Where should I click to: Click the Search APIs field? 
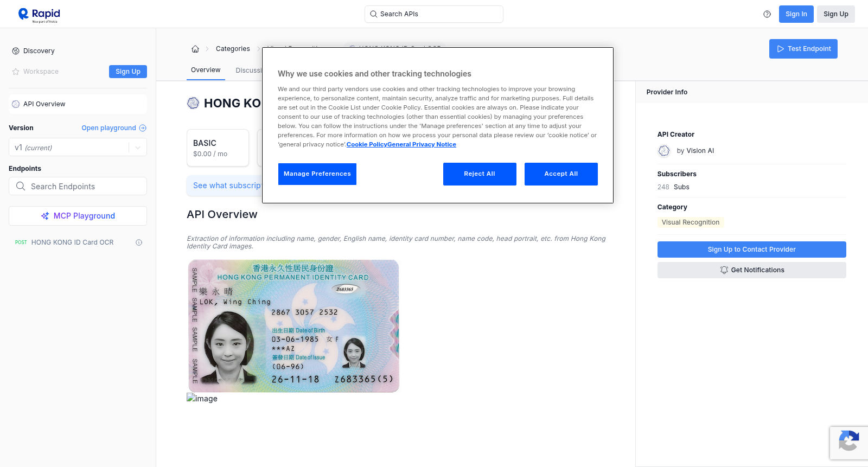click(x=434, y=14)
